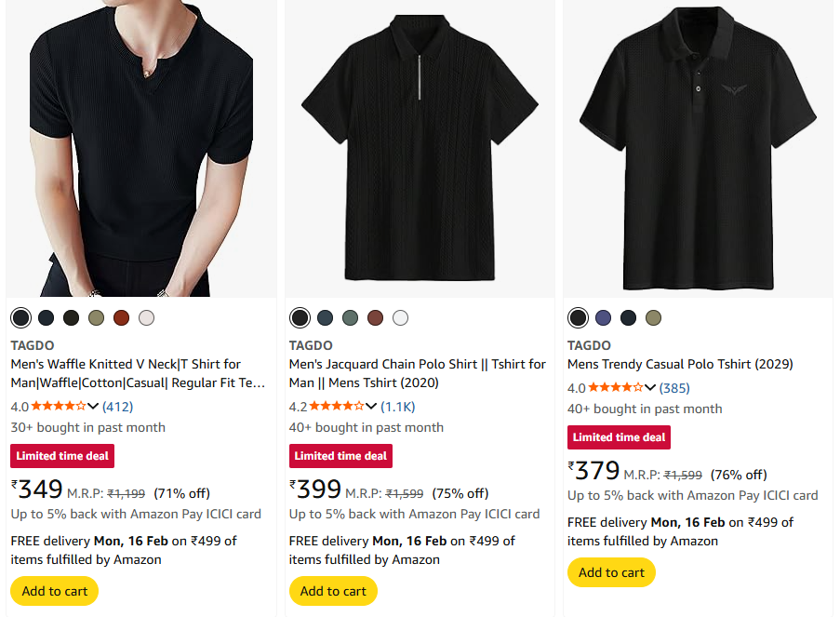View the 1.1K ratings for Jacquard Polo
This screenshot has height=617, width=840.
pyautogui.click(x=398, y=407)
